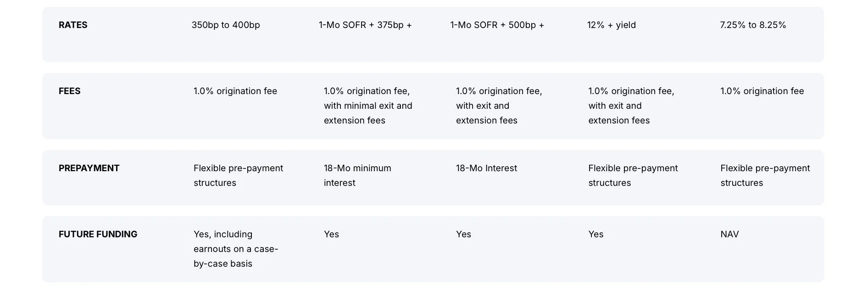Select the FEES row label
The image size is (868, 291).
click(69, 91)
